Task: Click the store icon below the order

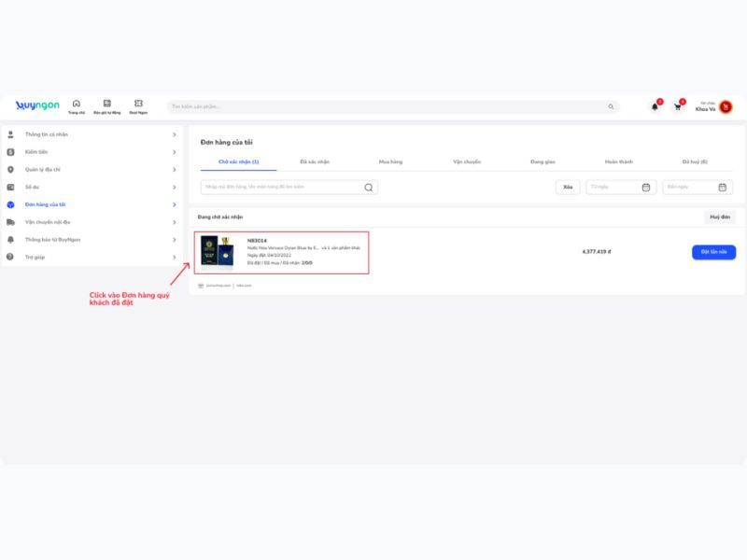Action: [x=201, y=286]
